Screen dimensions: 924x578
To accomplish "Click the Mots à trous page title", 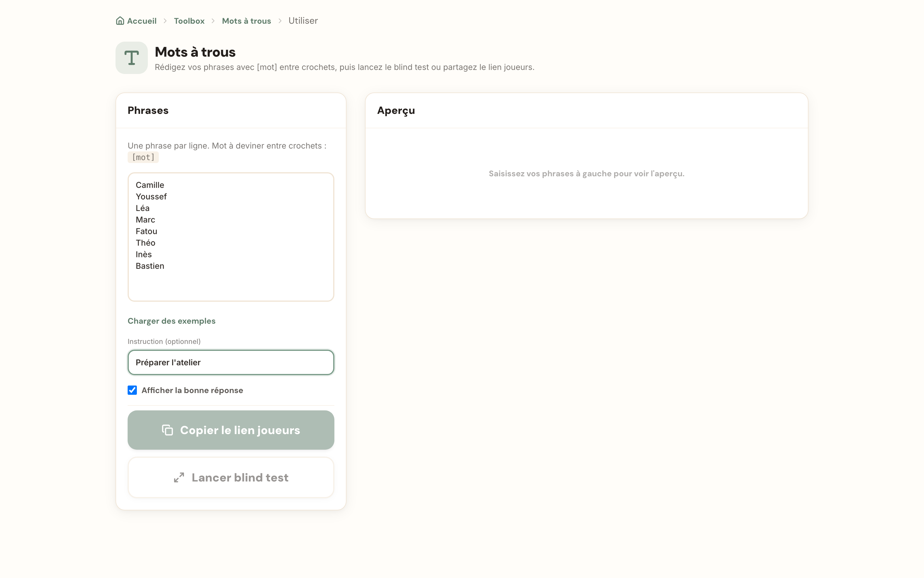I will click(x=195, y=52).
